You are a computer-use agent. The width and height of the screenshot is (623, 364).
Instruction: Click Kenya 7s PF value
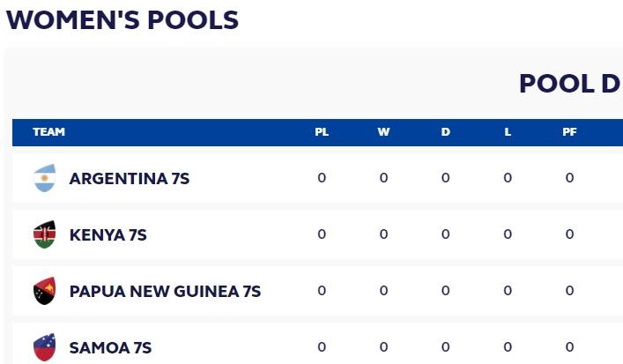pos(569,234)
